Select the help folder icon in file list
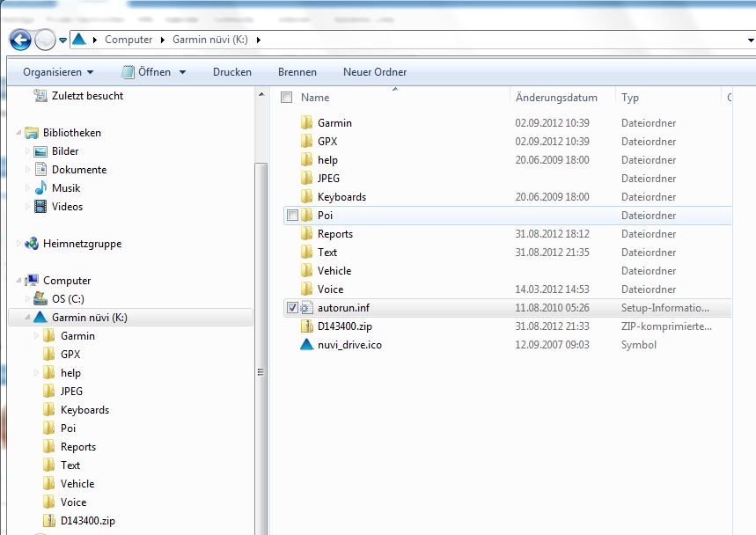The height and width of the screenshot is (535, 756). [306, 159]
